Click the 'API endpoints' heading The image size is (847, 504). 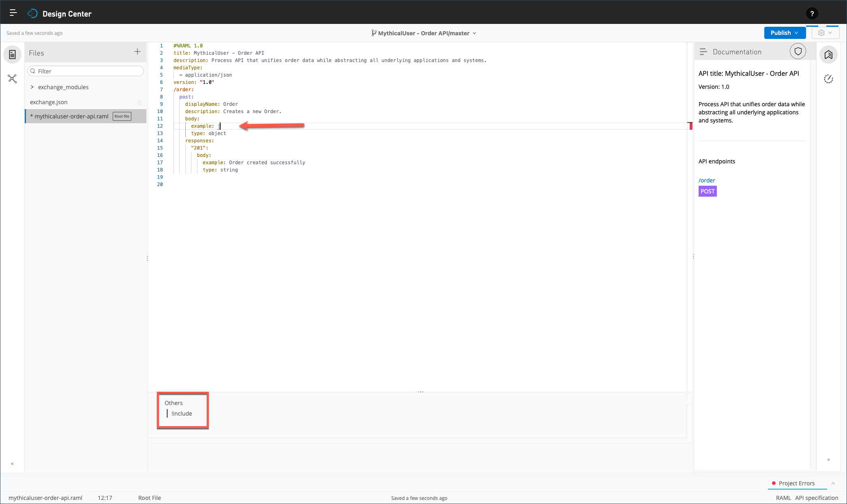[716, 161]
